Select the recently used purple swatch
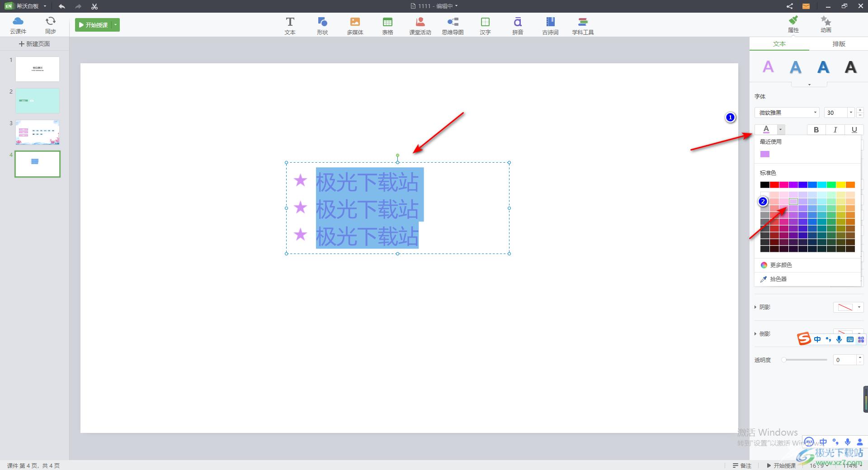This screenshot has width=868, height=470. [x=764, y=154]
